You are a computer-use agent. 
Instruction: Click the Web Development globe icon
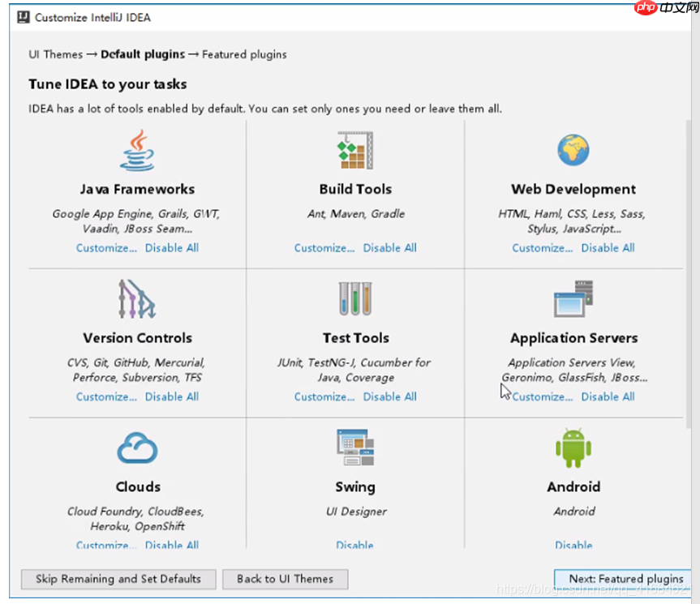pos(573,150)
